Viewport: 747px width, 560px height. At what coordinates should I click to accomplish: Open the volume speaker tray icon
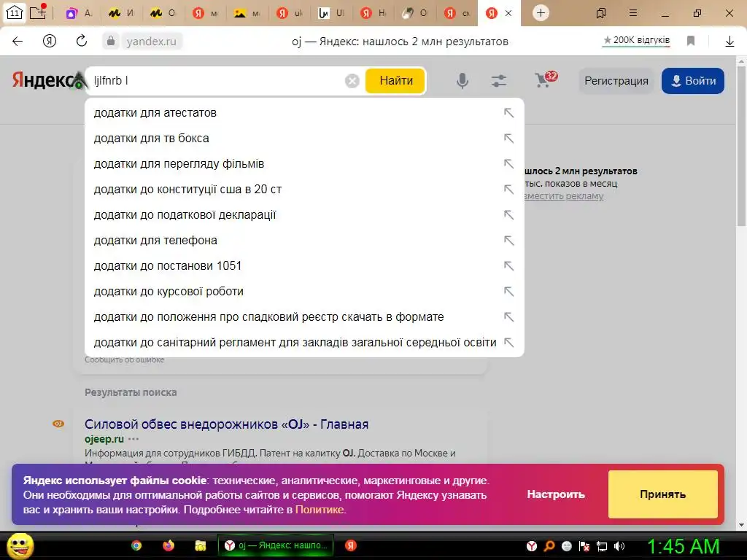point(619,546)
